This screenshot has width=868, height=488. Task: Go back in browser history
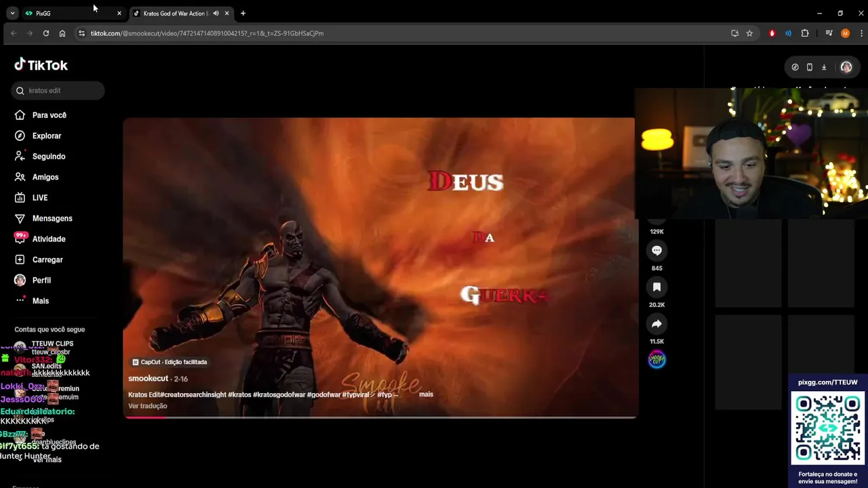[x=13, y=33]
